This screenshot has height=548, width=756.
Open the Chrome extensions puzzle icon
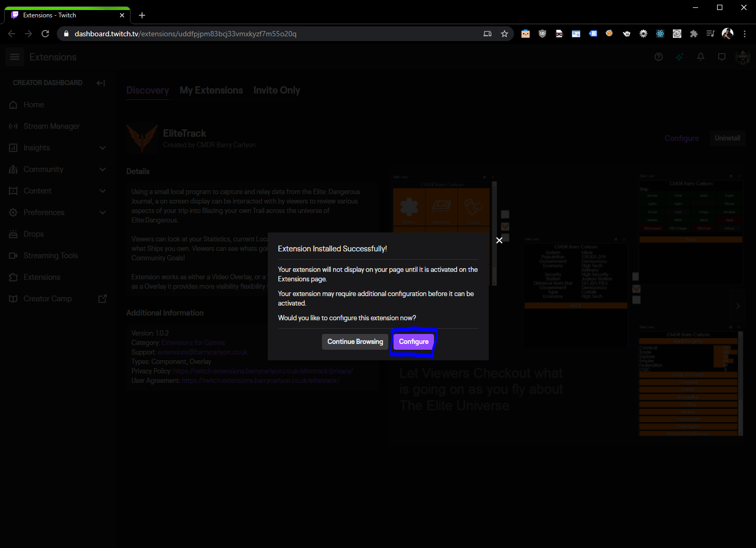(x=694, y=34)
